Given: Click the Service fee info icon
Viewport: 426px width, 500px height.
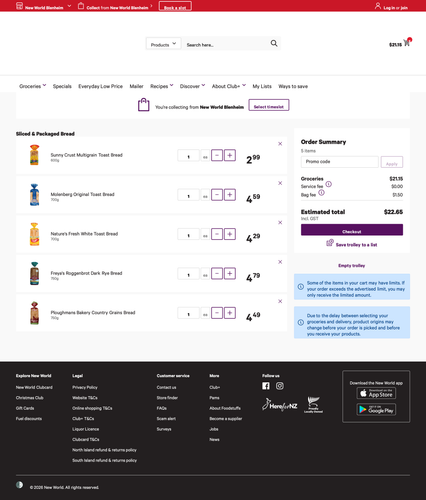Looking at the screenshot, I should [x=329, y=184].
